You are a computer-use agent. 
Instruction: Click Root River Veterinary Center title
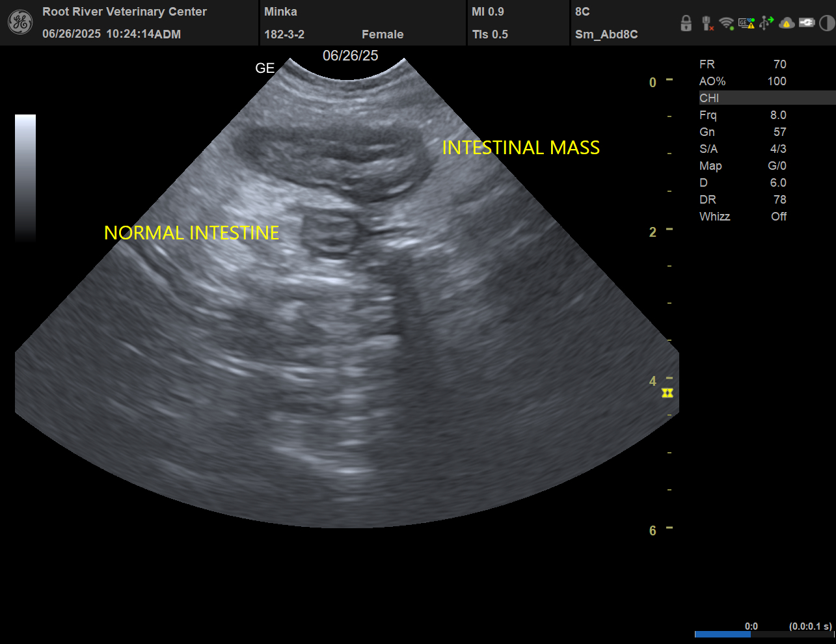click(x=124, y=12)
